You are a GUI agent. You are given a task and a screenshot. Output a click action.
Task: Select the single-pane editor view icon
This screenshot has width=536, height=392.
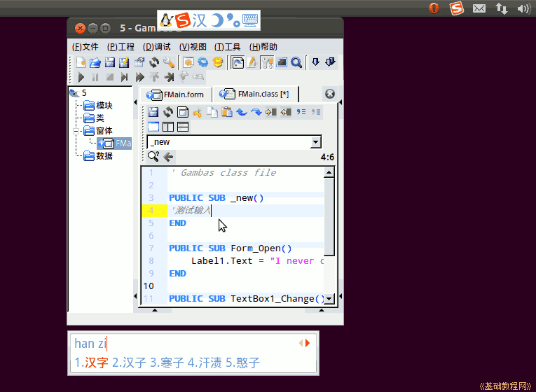(153, 127)
